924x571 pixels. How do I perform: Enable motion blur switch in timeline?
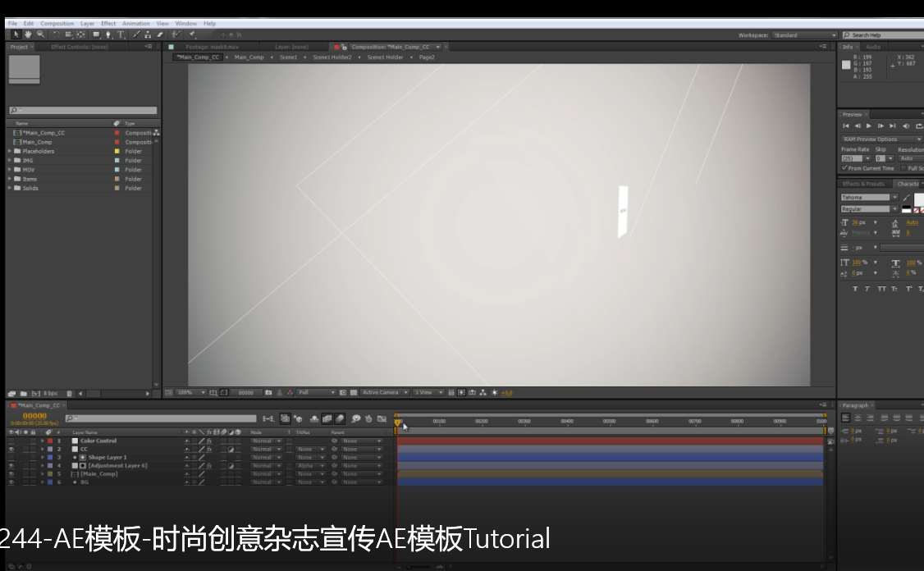pyautogui.click(x=340, y=419)
